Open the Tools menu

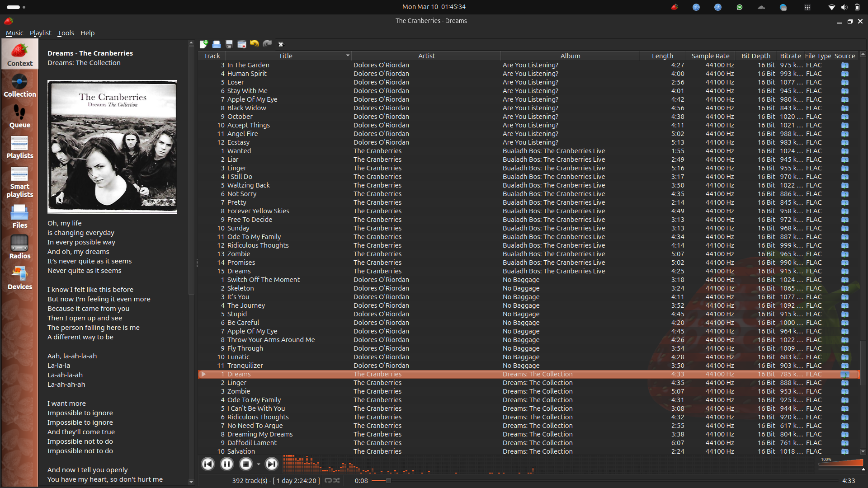(66, 33)
